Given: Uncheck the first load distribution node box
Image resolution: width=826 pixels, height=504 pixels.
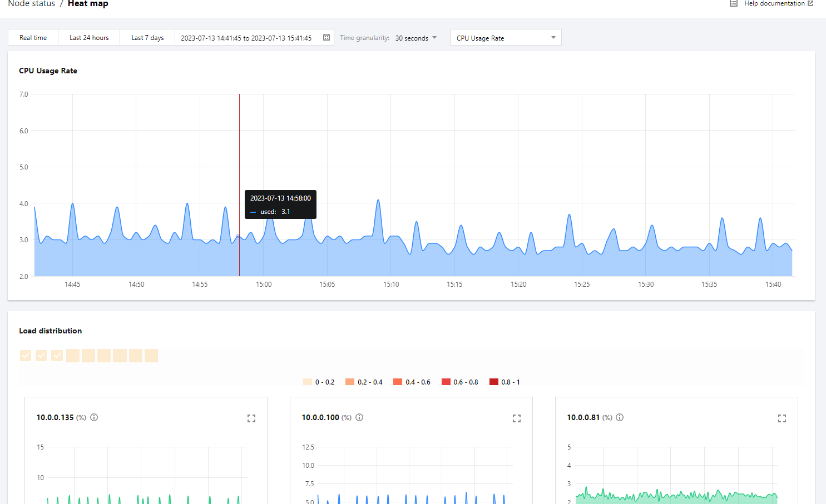Looking at the screenshot, I should coord(26,356).
